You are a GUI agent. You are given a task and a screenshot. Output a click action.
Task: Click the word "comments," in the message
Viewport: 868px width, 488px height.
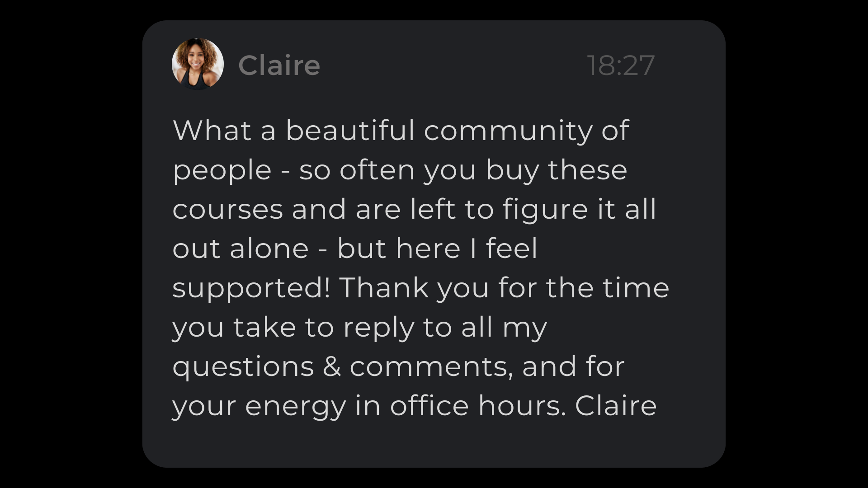coord(431,367)
